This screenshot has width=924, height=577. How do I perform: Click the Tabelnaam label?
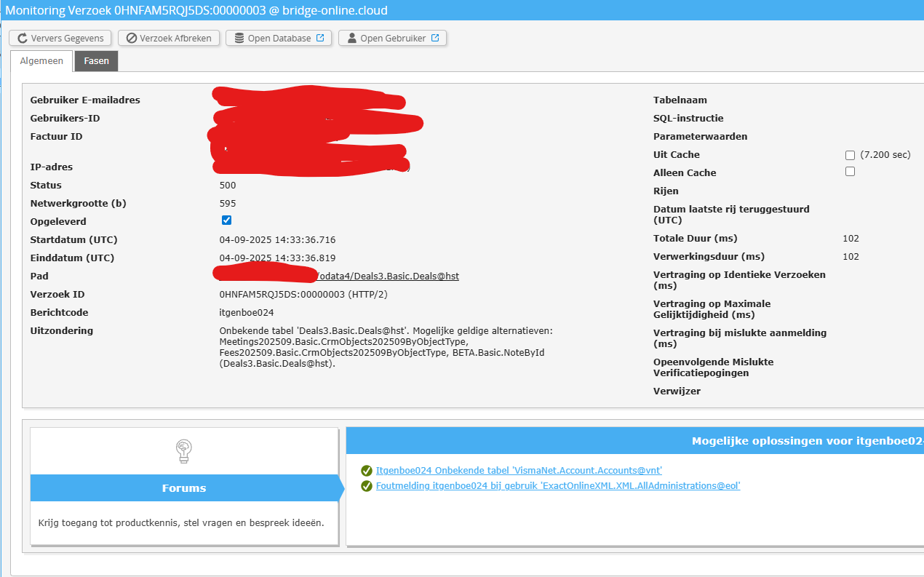680,100
